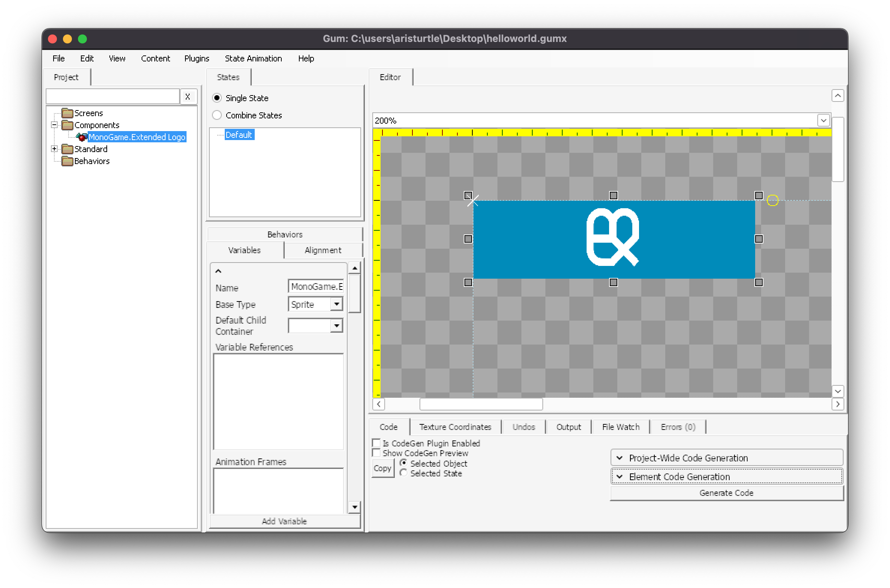Switch to the Alignment tab

click(323, 250)
